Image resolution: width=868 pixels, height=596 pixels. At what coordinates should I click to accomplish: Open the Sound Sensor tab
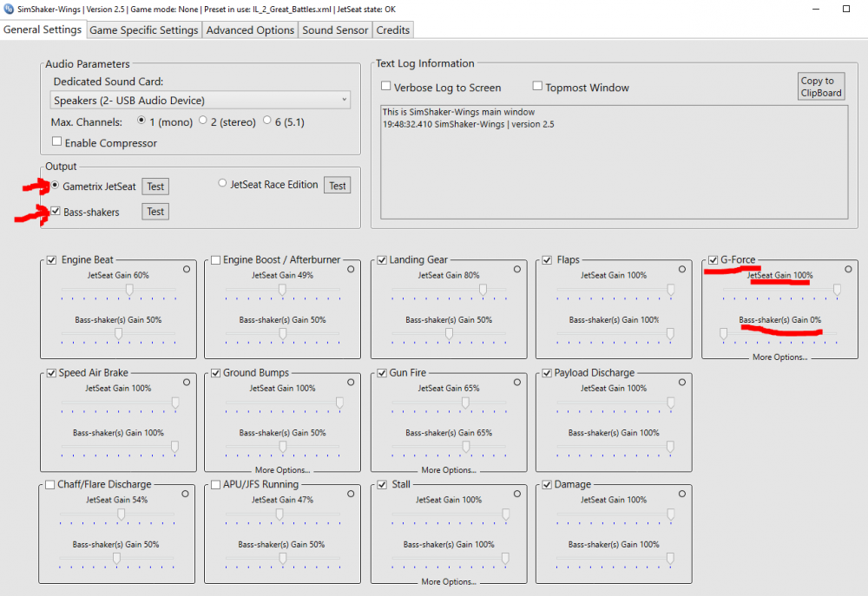pyautogui.click(x=335, y=29)
